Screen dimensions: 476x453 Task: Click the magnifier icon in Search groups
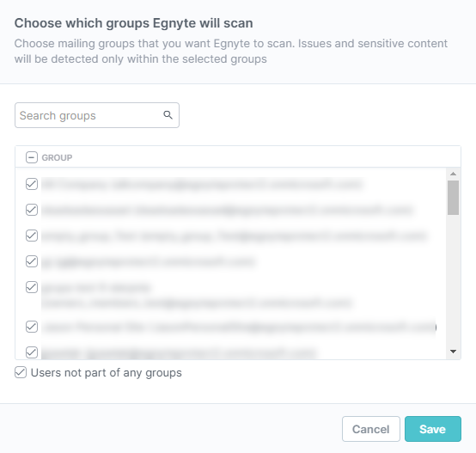[x=168, y=115]
